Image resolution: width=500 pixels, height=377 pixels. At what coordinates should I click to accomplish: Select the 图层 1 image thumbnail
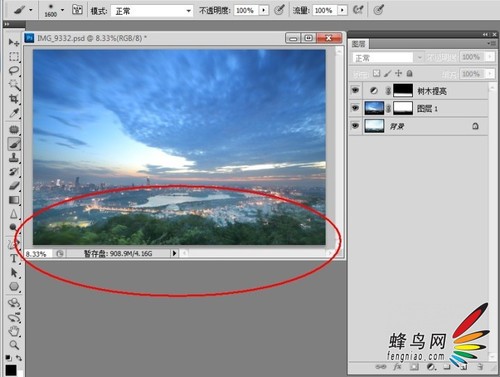374,108
